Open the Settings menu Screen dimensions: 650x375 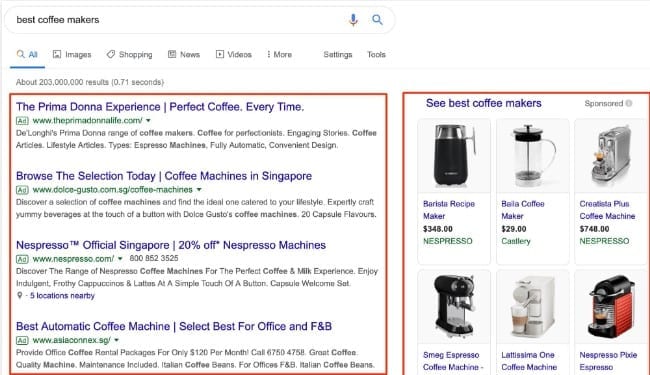337,54
